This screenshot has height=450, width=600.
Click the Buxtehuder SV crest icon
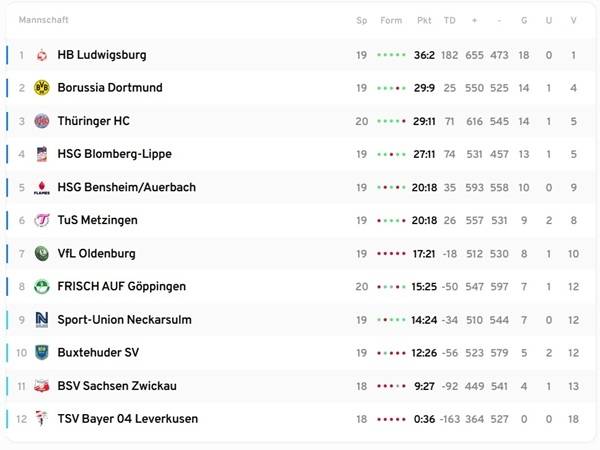click(42, 352)
